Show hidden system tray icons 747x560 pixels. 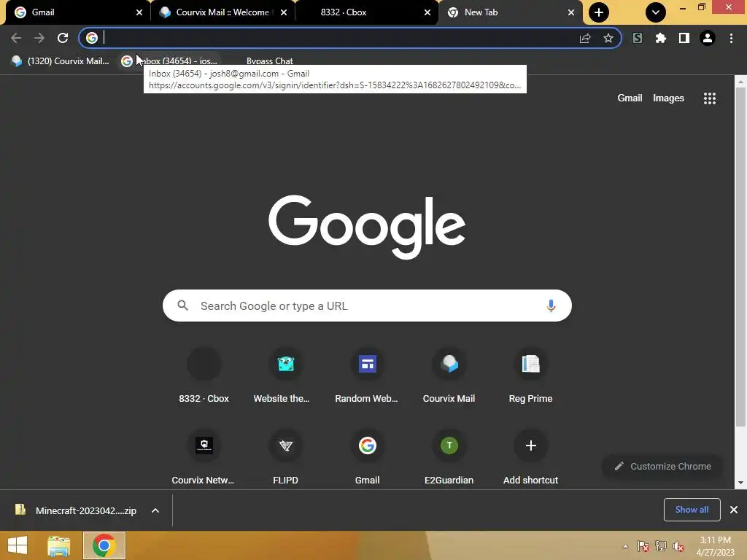[625, 546]
